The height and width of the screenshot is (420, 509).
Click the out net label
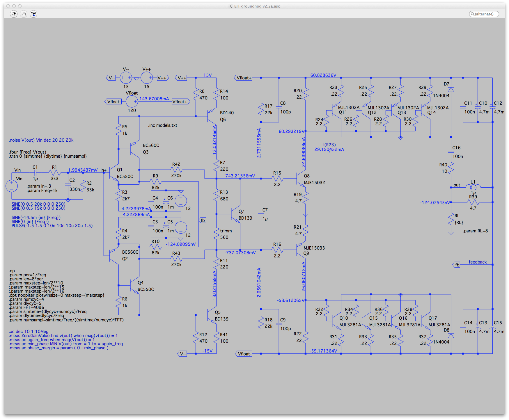click(x=457, y=185)
